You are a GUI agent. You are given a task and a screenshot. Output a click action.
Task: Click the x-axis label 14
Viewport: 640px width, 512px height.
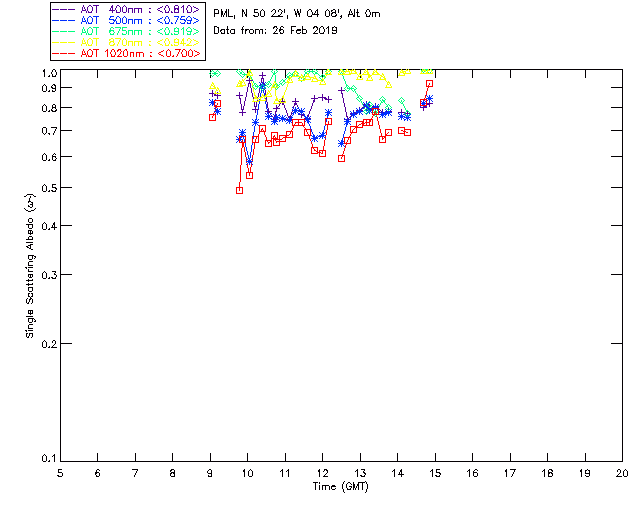click(398, 474)
